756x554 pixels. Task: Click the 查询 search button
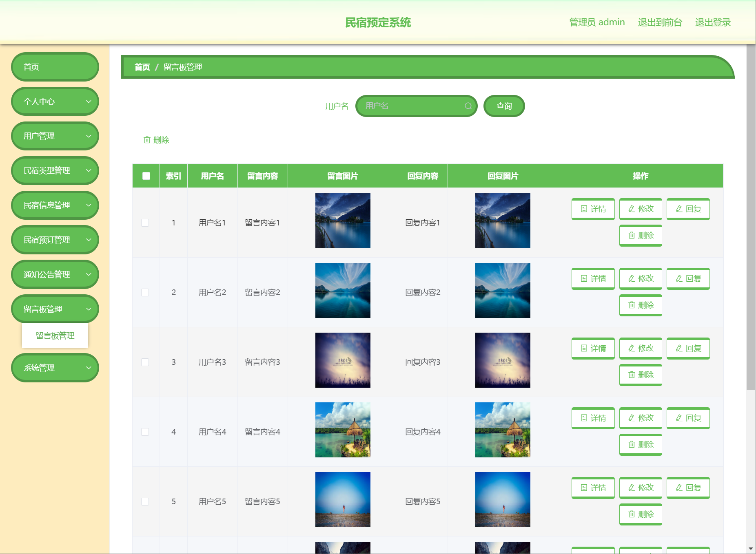(504, 106)
